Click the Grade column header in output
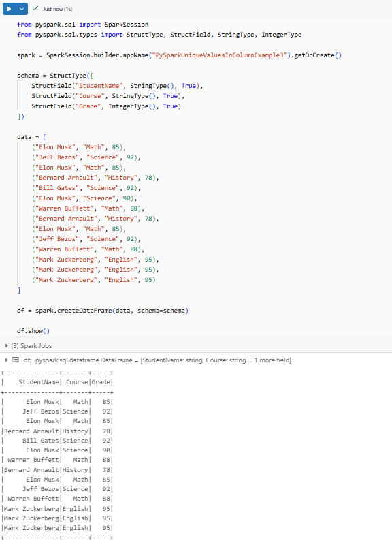 (101, 382)
